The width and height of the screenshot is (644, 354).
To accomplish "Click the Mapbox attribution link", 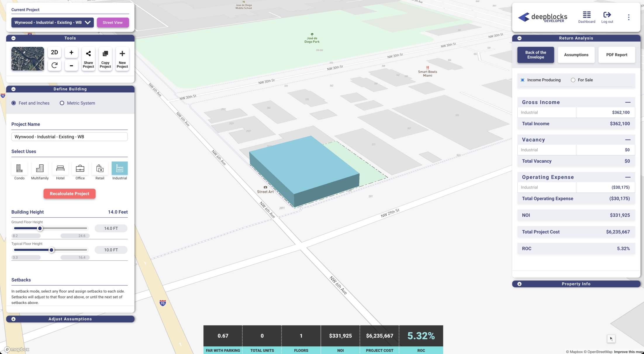I will tap(574, 352).
